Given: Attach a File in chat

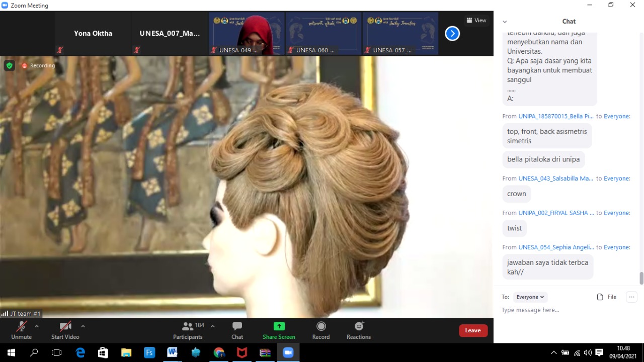Looking at the screenshot, I should pos(606,297).
